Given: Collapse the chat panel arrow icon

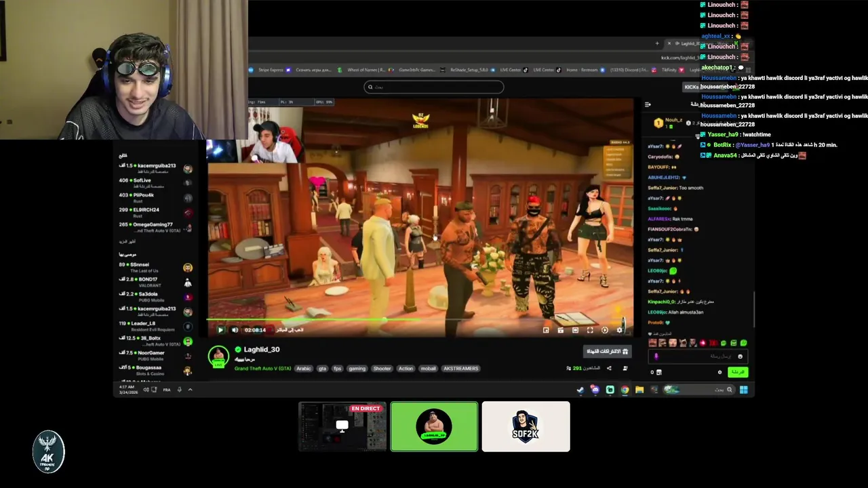Looking at the screenshot, I should tap(648, 104).
